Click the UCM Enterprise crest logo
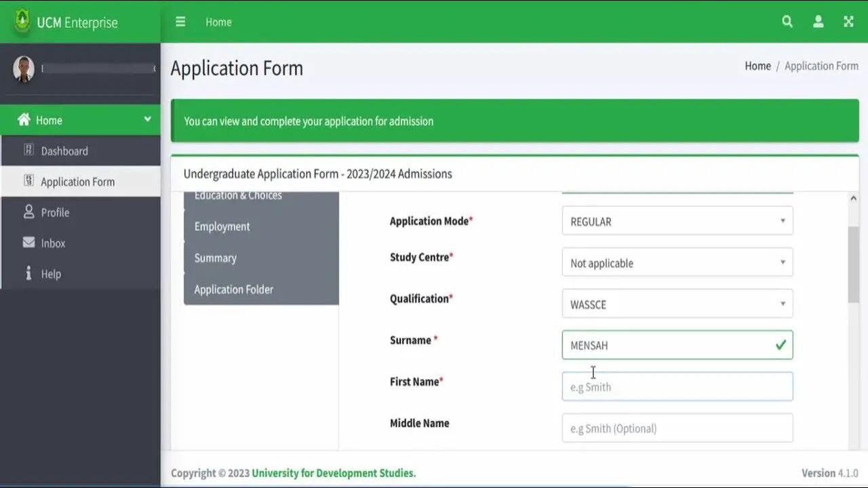868x488 pixels. [22, 22]
